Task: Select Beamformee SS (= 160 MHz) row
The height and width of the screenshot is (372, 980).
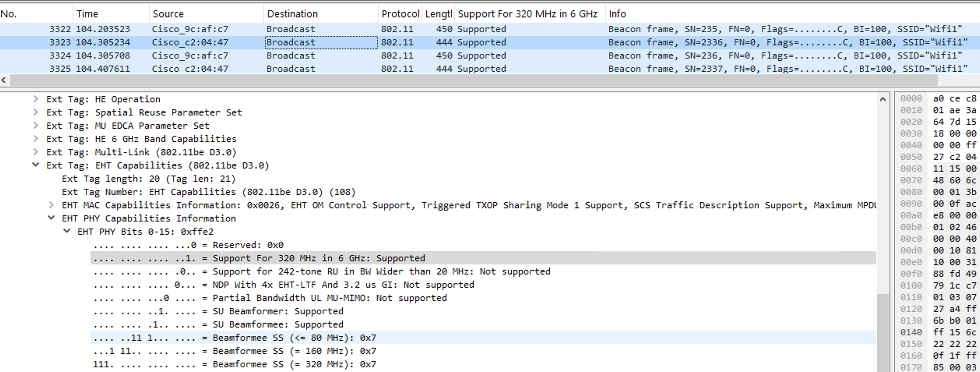Action: tap(483, 351)
